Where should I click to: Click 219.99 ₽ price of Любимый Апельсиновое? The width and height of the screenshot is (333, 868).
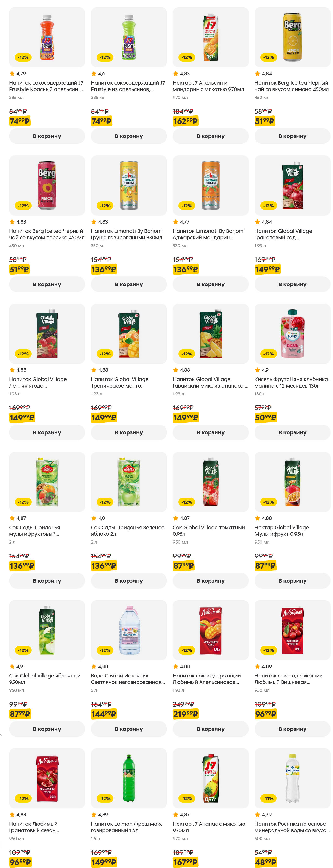coord(185,714)
